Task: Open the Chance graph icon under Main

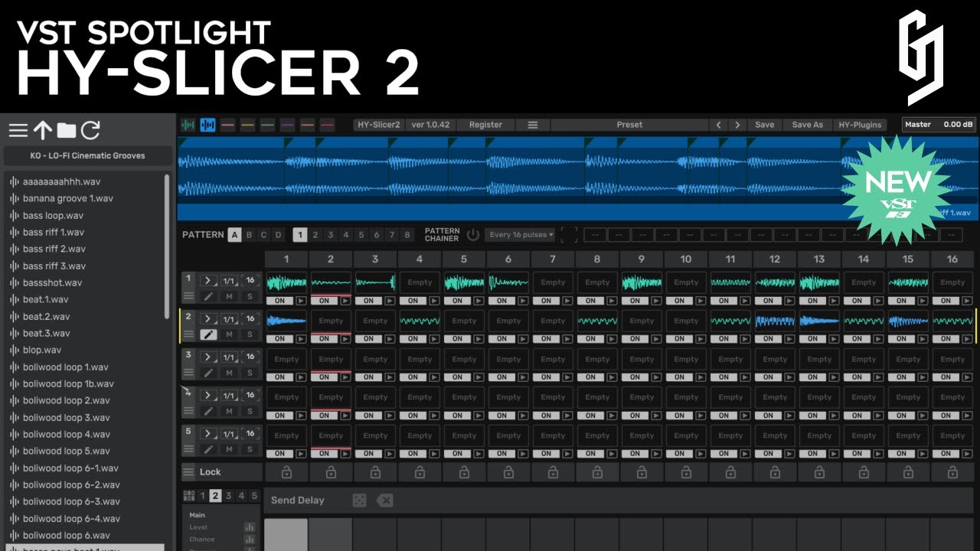Action: tap(250, 540)
